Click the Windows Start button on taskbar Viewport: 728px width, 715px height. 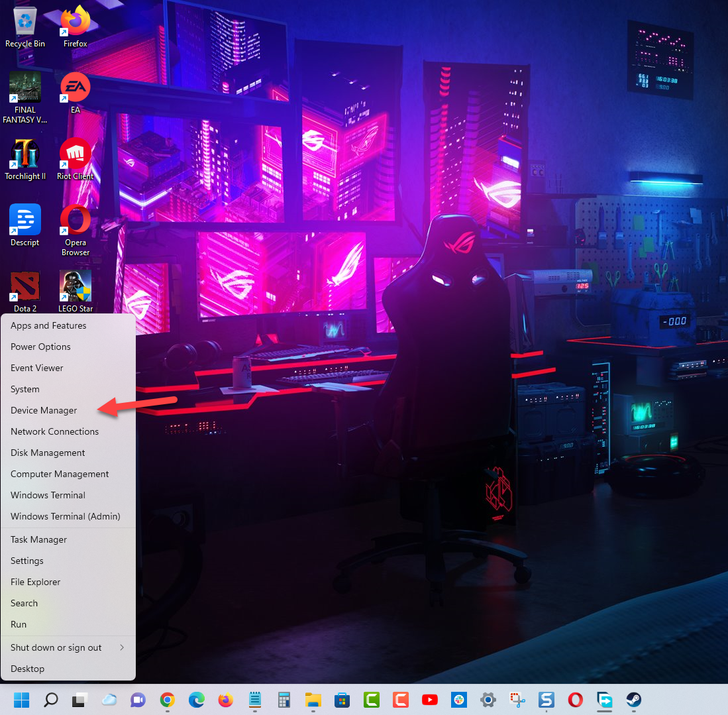21,700
